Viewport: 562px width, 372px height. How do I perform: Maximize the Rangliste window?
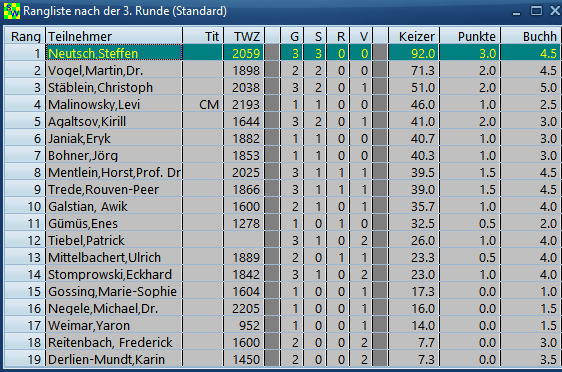536,11
